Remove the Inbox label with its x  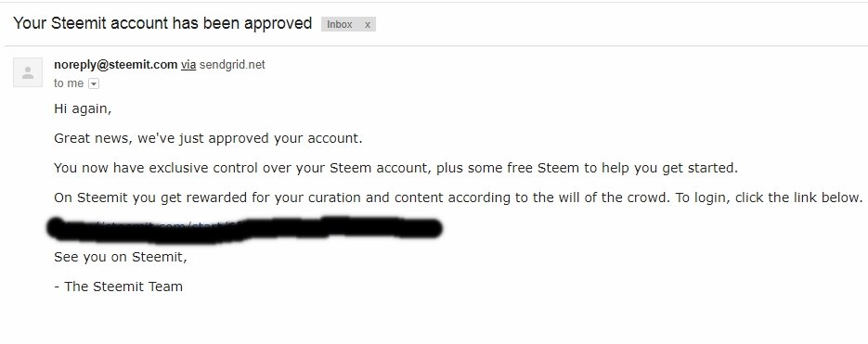point(367,24)
